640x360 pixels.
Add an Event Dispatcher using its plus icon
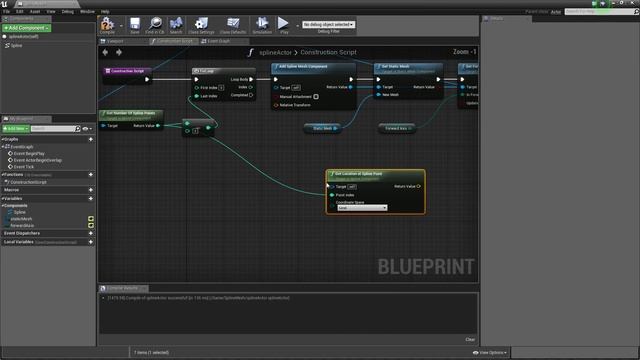point(91,233)
